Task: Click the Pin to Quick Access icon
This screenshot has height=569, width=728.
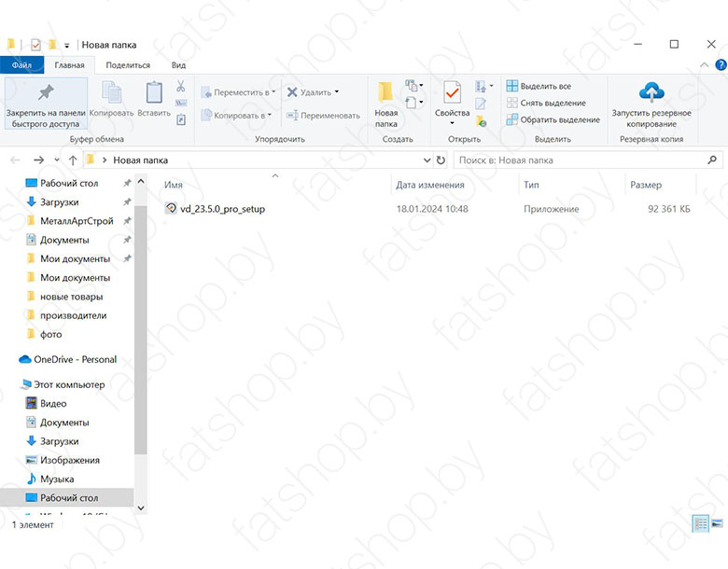Action: [x=45, y=92]
